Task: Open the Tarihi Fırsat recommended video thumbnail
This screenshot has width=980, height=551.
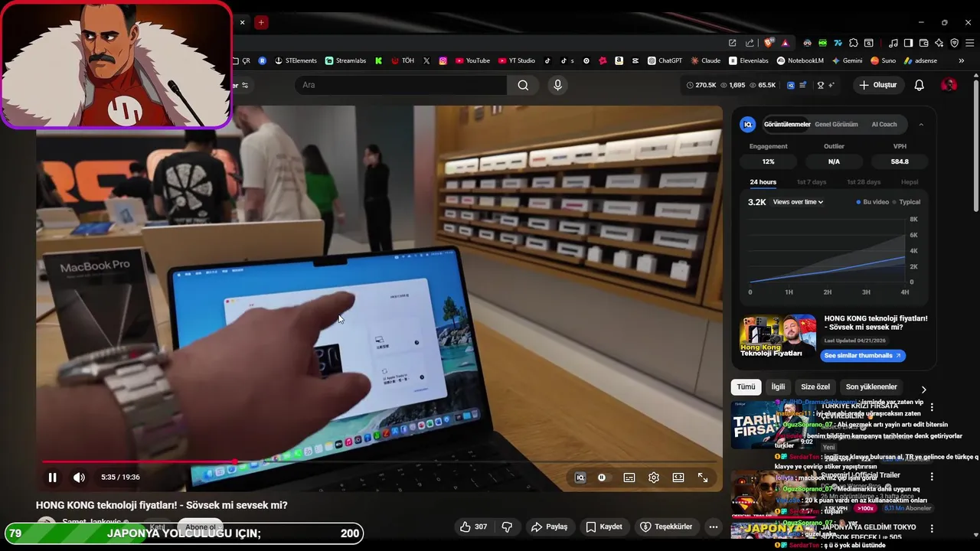Action: (773, 425)
